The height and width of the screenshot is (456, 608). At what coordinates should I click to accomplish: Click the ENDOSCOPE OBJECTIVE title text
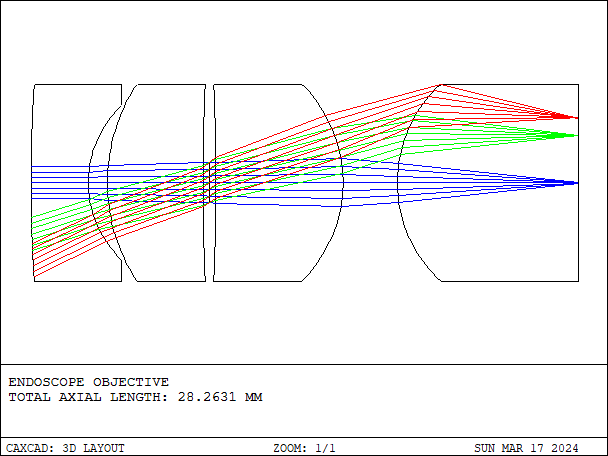tap(89, 382)
